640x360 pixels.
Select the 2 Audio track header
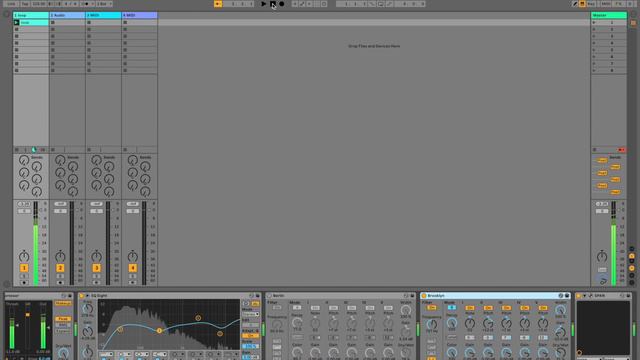67,15
